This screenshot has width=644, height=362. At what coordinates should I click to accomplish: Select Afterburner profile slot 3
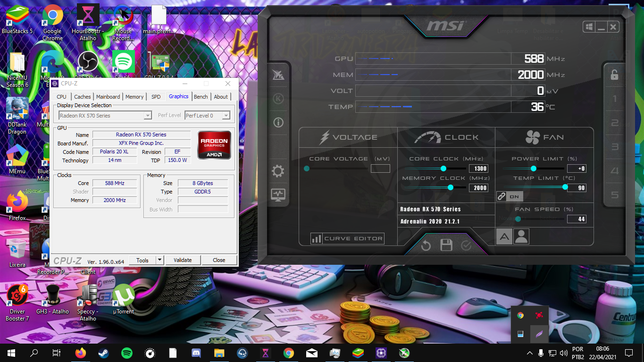point(615,147)
